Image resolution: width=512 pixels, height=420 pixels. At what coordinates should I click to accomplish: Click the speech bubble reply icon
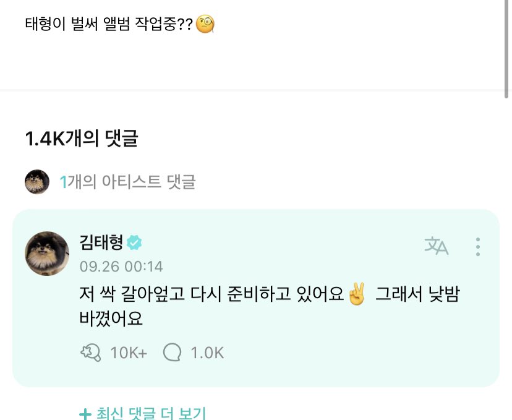tap(173, 353)
